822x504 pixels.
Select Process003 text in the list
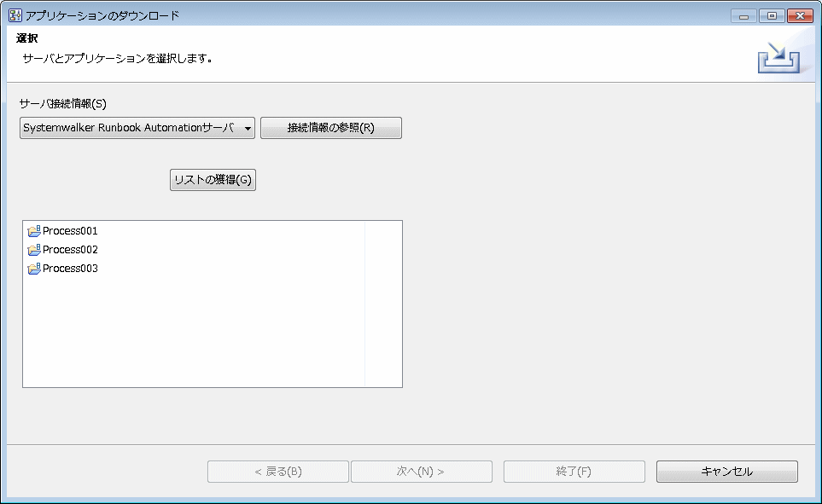70,269
